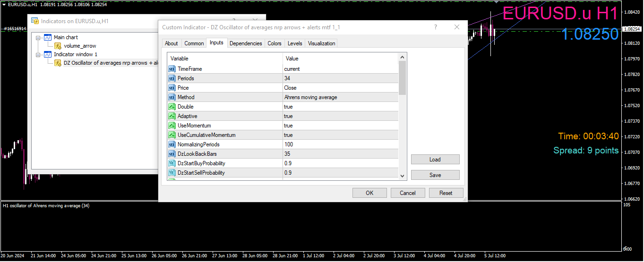Click the function icon beside DZ Oscillator entry

[x=58, y=63]
